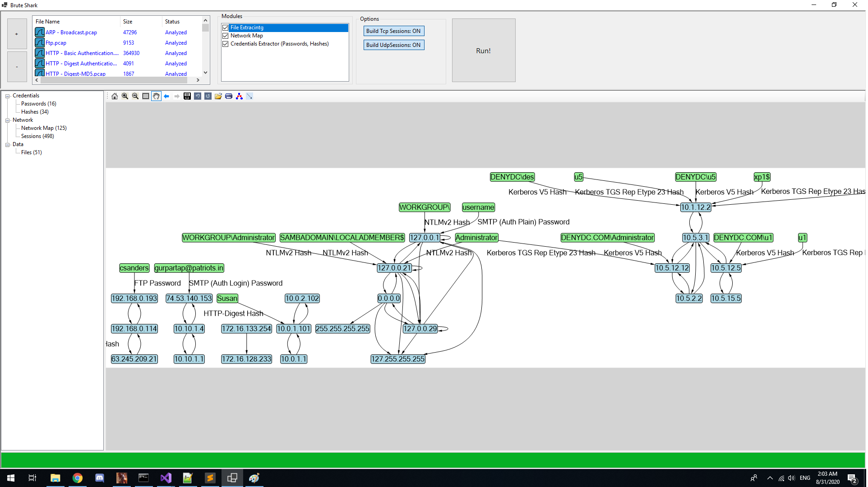
Task: Toggle the Credentials Extractor module checkbox
Action: pyautogui.click(x=226, y=44)
